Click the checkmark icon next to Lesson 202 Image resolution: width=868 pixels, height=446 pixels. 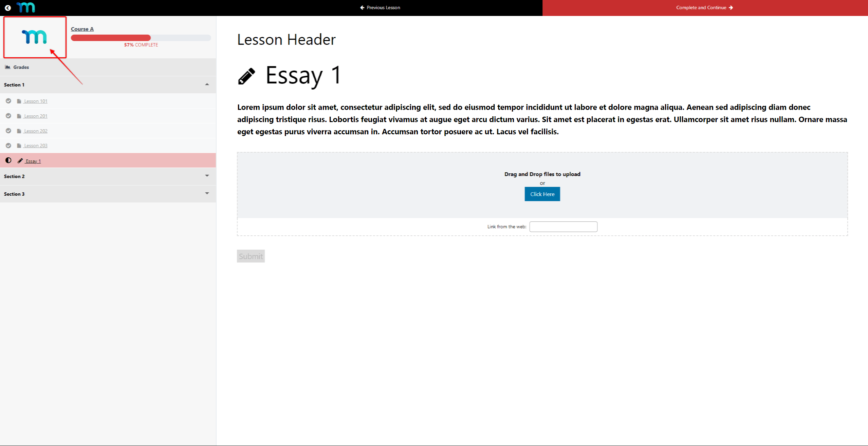coord(8,131)
